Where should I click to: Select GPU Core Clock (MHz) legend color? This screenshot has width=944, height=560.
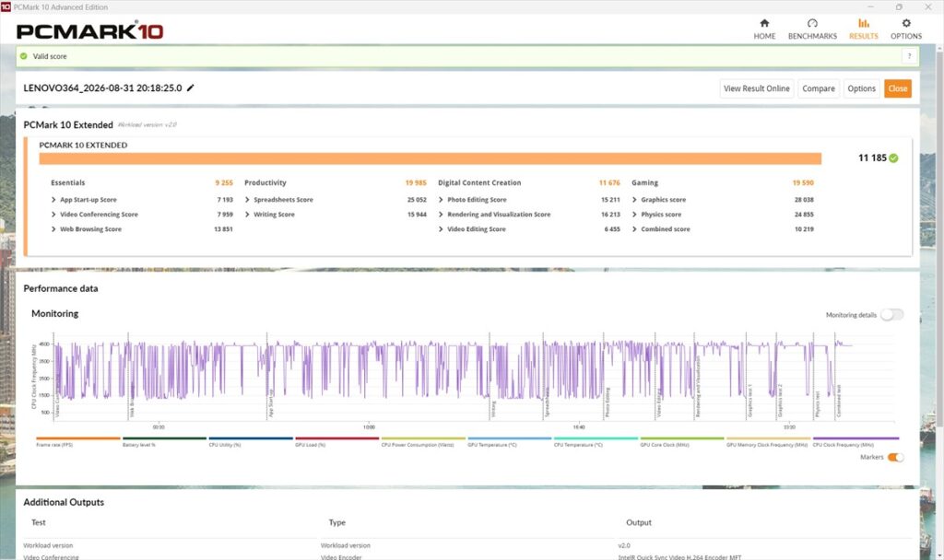pyautogui.click(x=682, y=438)
